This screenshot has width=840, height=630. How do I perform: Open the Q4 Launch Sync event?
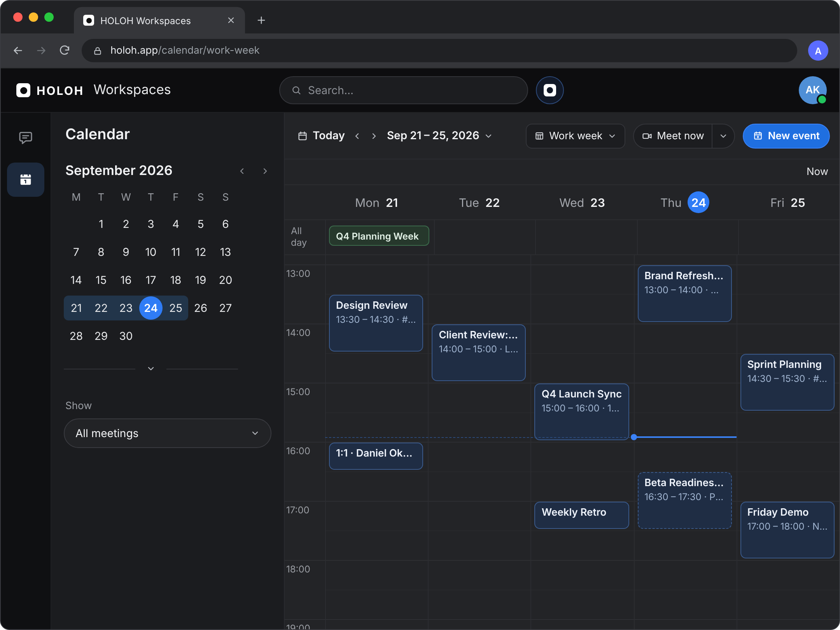582,412
